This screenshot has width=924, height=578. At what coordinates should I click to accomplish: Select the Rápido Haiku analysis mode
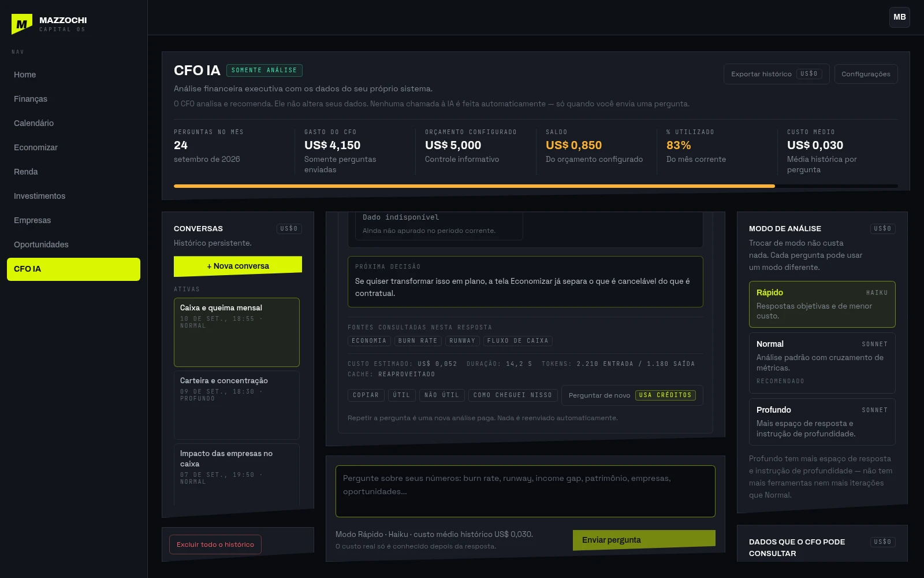coord(822,304)
